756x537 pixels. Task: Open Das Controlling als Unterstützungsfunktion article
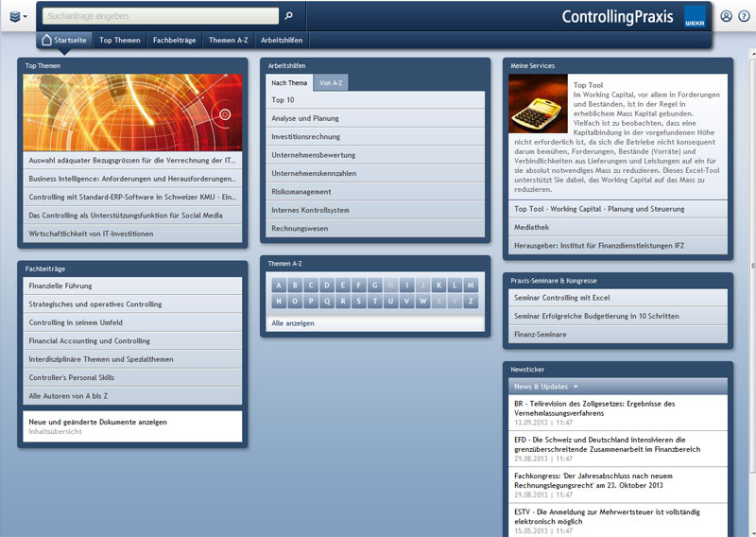click(x=132, y=216)
